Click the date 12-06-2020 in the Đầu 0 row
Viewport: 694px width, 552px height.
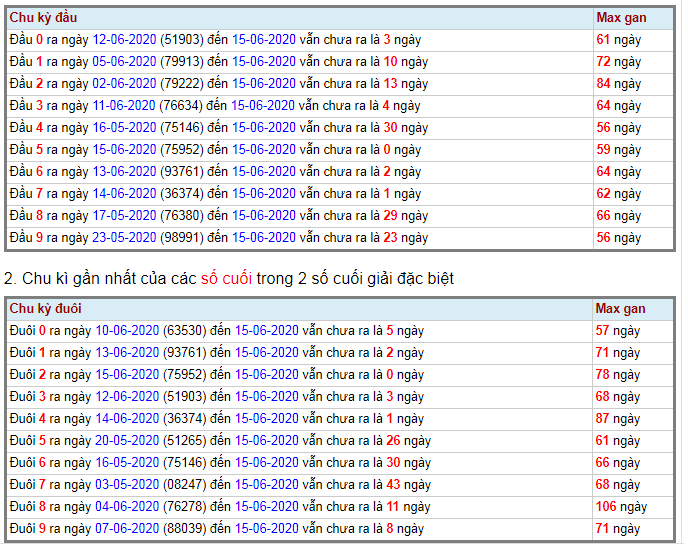(x=124, y=40)
